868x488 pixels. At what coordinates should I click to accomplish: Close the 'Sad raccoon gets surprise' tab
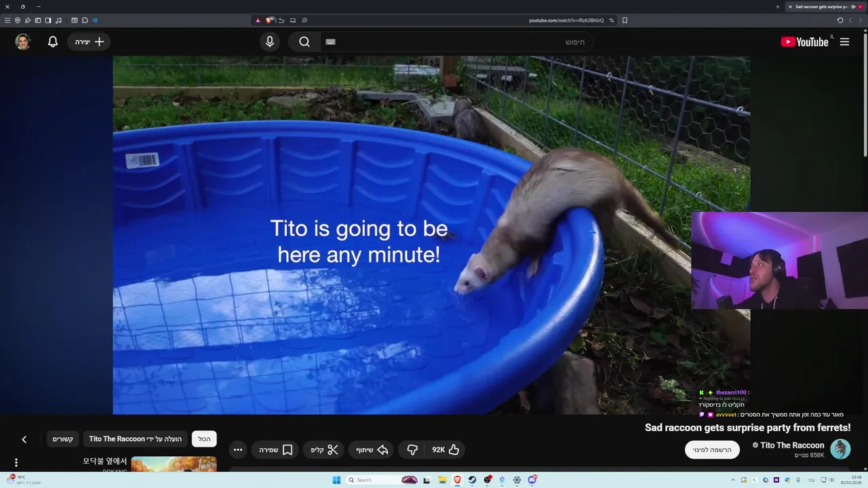[790, 7]
